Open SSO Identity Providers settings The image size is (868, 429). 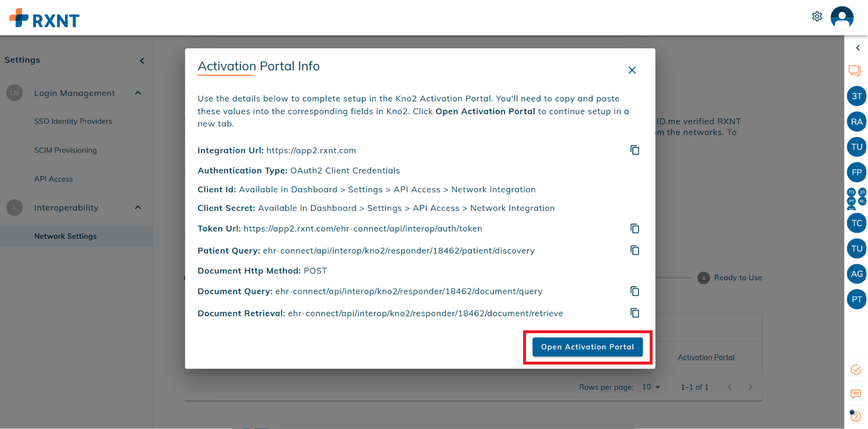(x=73, y=121)
